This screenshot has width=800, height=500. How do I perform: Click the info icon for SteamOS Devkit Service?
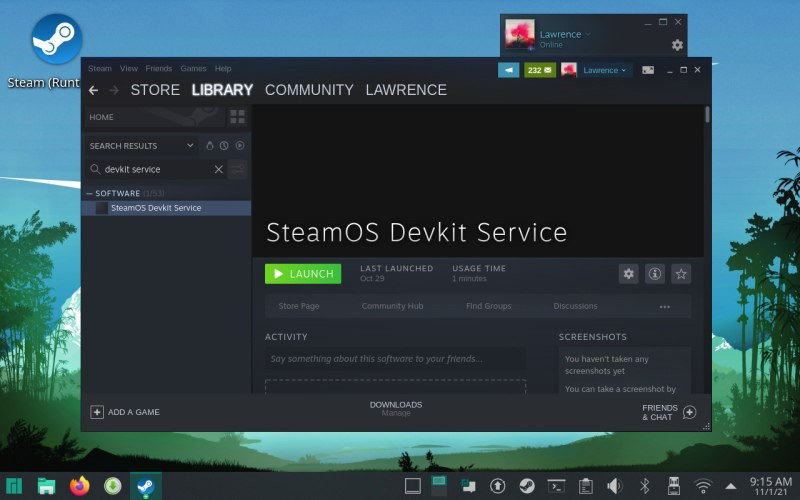[655, 274]
